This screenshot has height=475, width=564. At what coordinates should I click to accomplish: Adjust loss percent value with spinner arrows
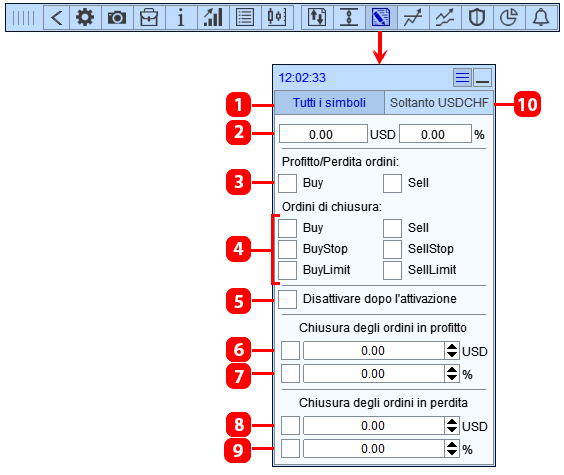pyautogui.click(x=452, y=449)
